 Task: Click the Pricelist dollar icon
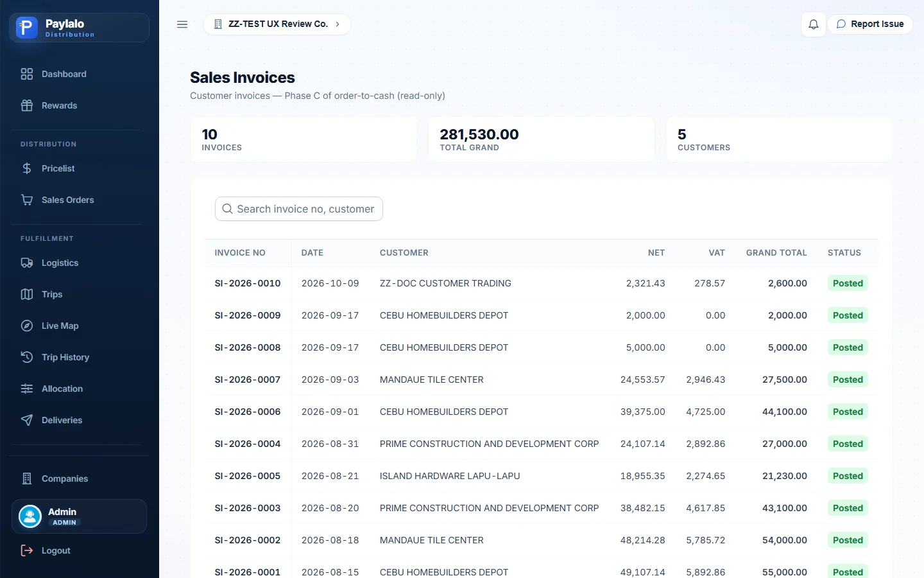(x=27, y=168)
